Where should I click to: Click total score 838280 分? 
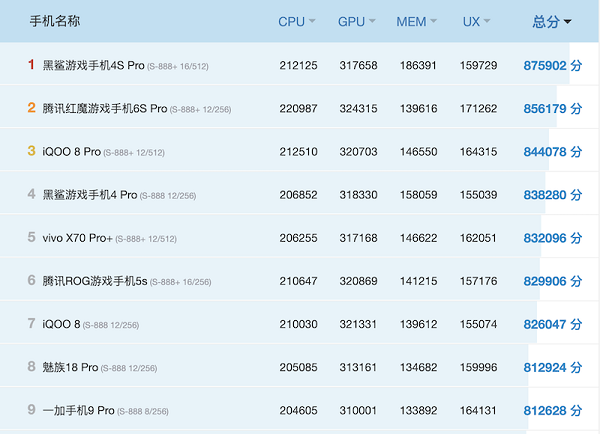553,195
